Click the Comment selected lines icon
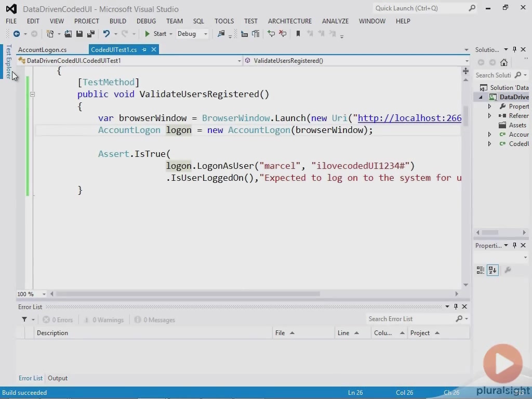This screenshot has height=399, width=532. [271, 34]
